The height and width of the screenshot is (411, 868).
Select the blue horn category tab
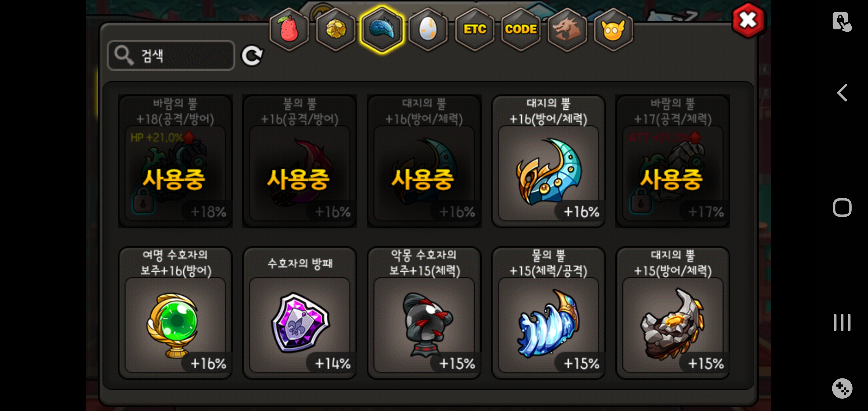pyautogui.click(x=382, y=30)
